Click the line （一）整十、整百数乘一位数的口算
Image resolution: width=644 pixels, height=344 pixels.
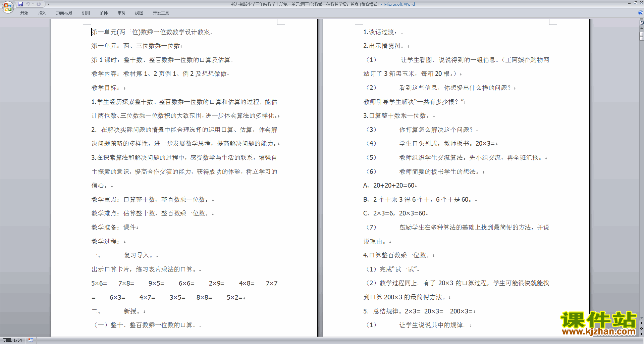[145, 325]
